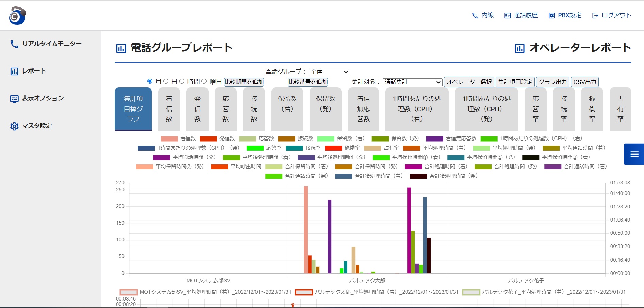Open the 集計対象 通話集計 dropdown

point(413,82)
